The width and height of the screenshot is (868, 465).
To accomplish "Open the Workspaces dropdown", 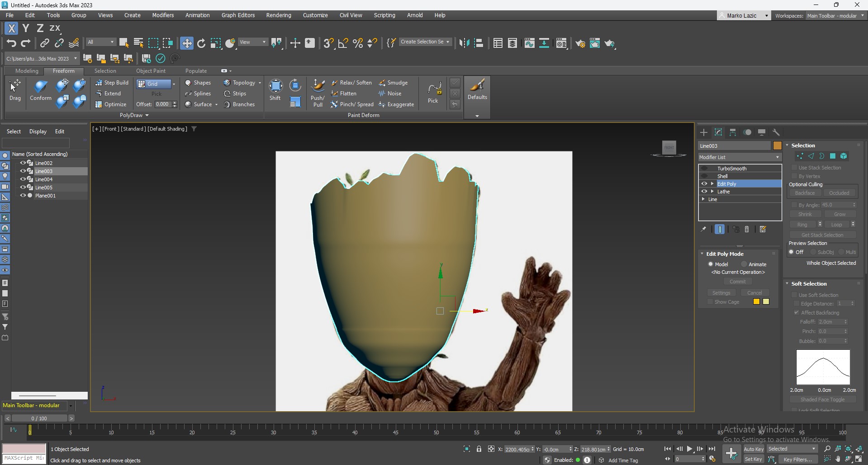I will pyautogui.click(x=835, y=16).
